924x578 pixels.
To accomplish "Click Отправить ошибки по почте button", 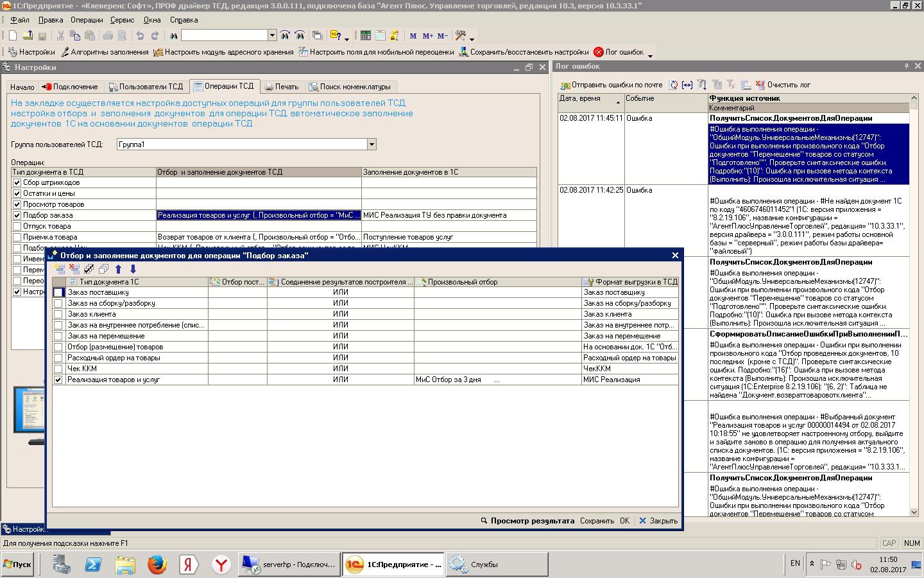I will tap(612, 85).
